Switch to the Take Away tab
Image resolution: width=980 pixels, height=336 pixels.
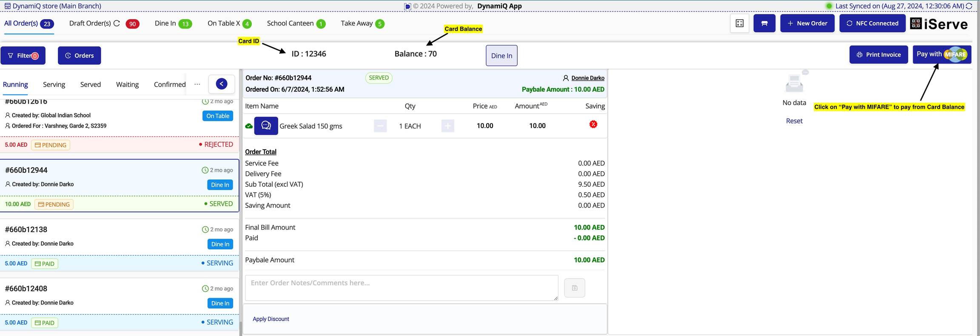pyautogui.click(x=362, y=23)
